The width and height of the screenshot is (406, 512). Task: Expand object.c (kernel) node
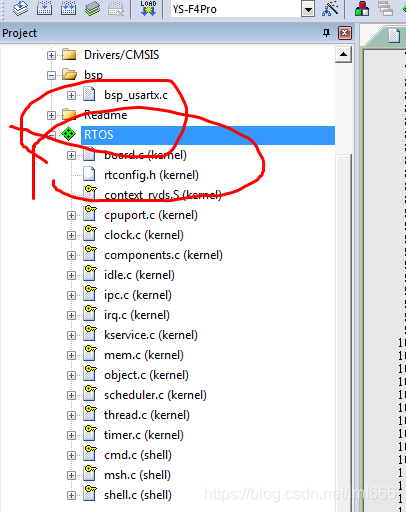point(71,375)
